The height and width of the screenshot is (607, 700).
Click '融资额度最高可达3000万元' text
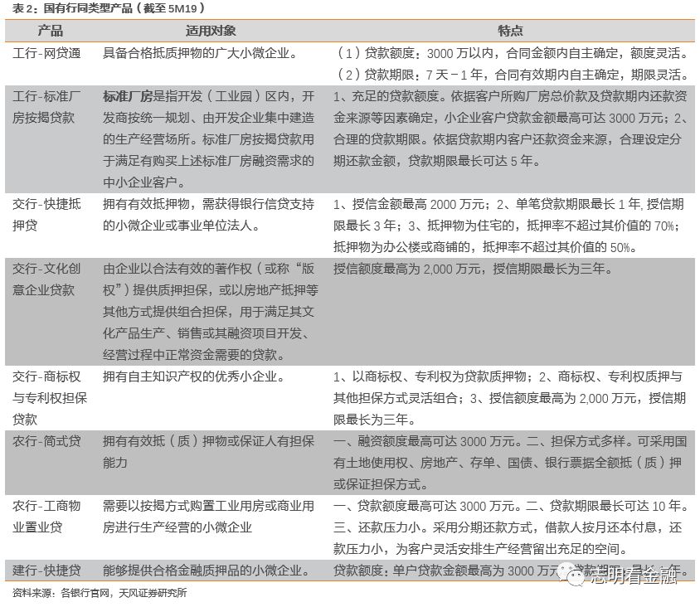(x=436, y=441)
